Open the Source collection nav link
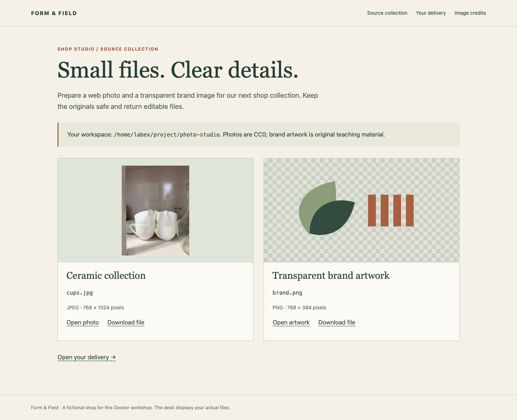Viewport: 517px width, 420px height. pos(387,13)
